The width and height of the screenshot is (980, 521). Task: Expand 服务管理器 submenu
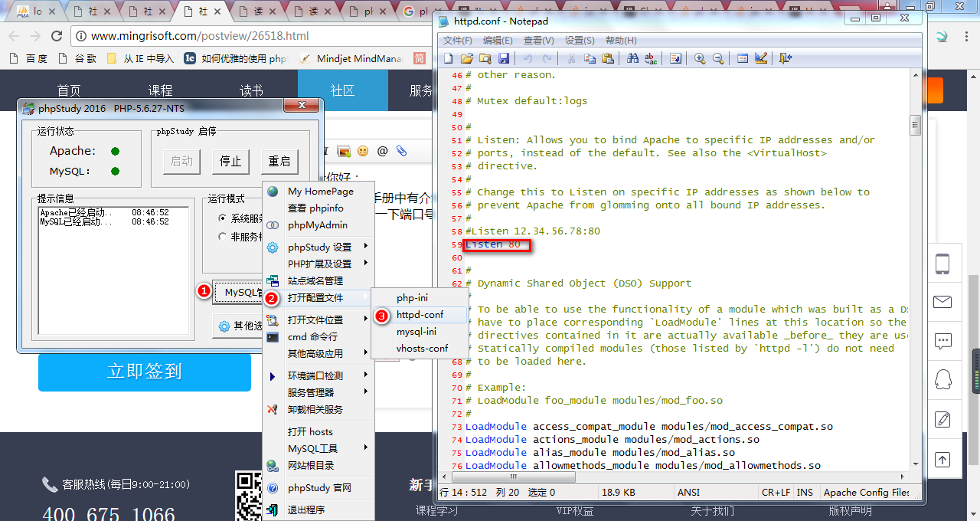[x=318, y=392]
